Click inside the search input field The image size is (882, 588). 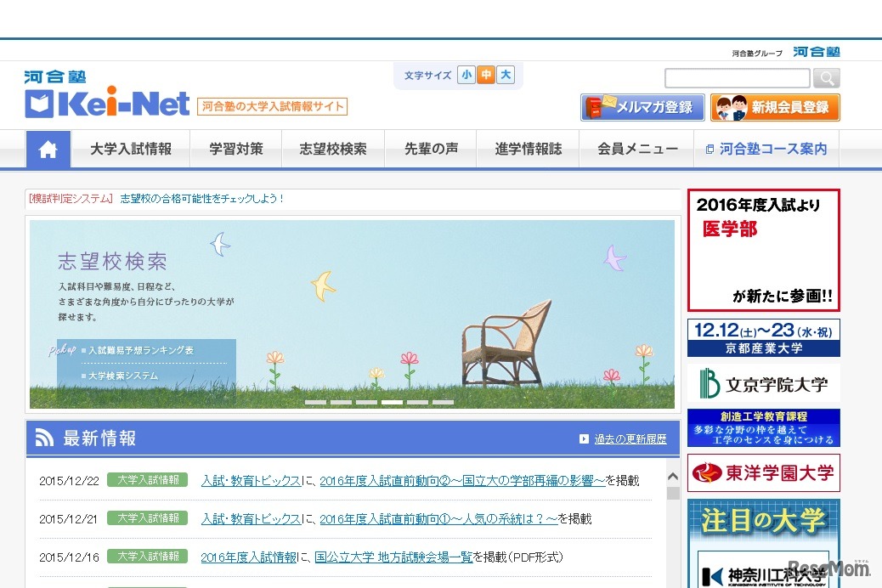[x=738, y=78]
